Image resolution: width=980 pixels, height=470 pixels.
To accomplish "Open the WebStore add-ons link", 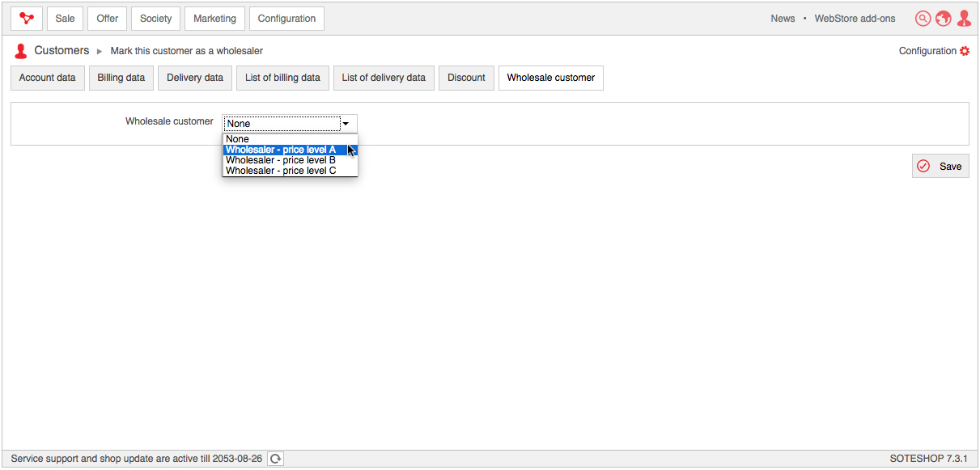I will 855,19.
